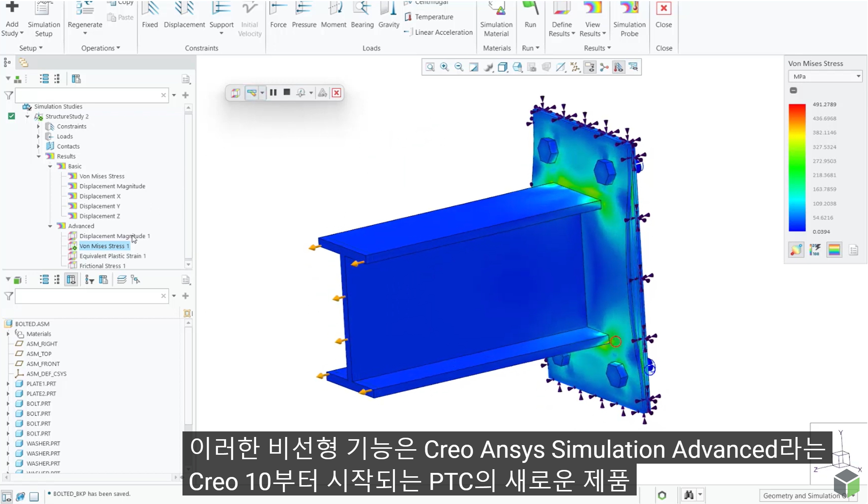Open min/max value display icon in legend
This screenshot has width=868, height=504.
[x=815, y=250]
